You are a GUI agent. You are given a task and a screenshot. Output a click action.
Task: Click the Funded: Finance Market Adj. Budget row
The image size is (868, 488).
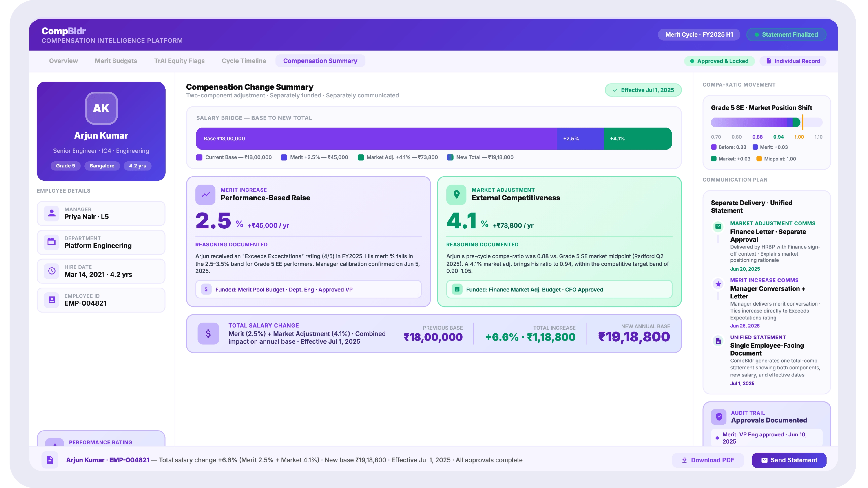coord(559,289)
